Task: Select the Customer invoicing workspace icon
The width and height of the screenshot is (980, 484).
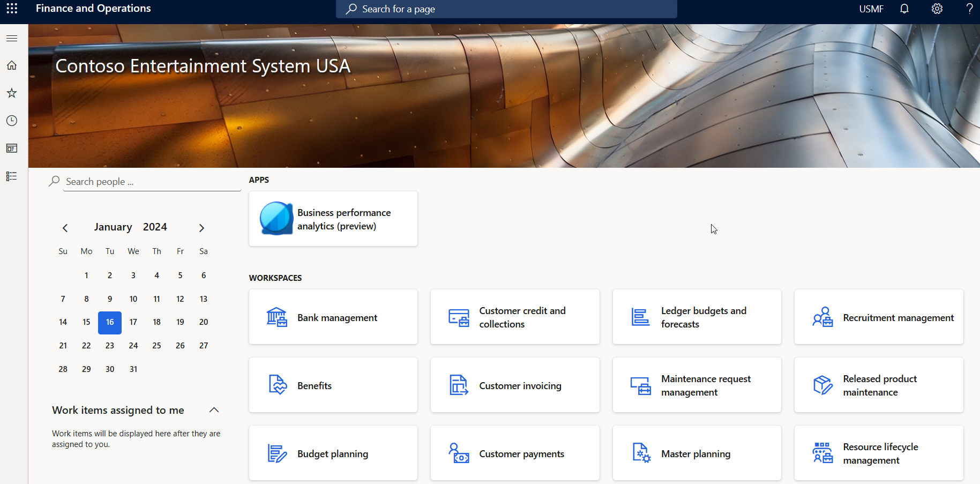Action: 459,385
